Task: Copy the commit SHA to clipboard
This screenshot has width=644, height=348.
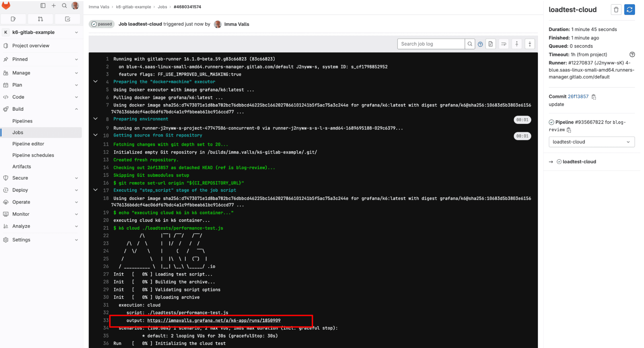Action: click(x=594, y=97)
